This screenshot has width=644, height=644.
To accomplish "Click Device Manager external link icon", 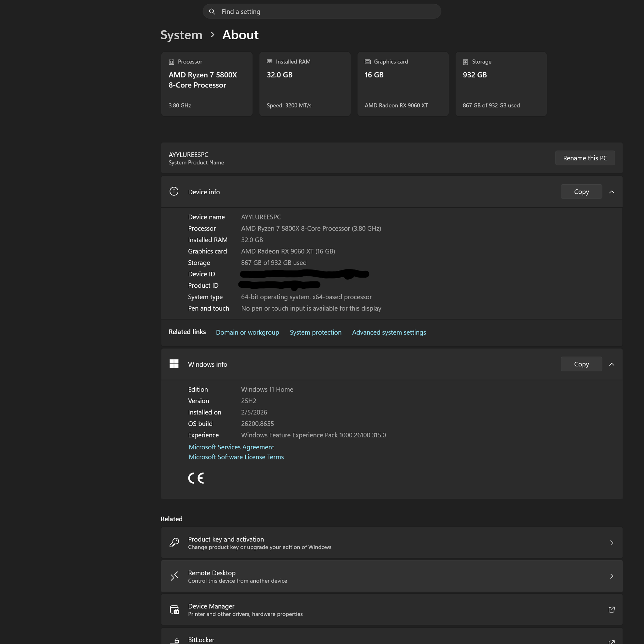I will pyautogui.click(x=612, y=610).
